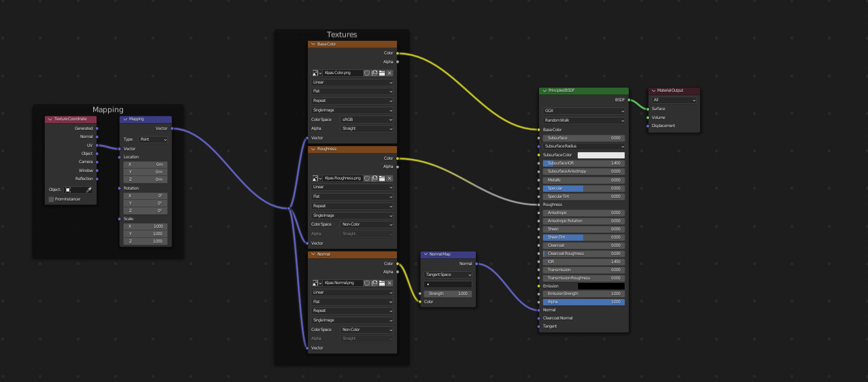
Task: Unlink Kipas Color.png with the X icon
Action: (389, 73)
